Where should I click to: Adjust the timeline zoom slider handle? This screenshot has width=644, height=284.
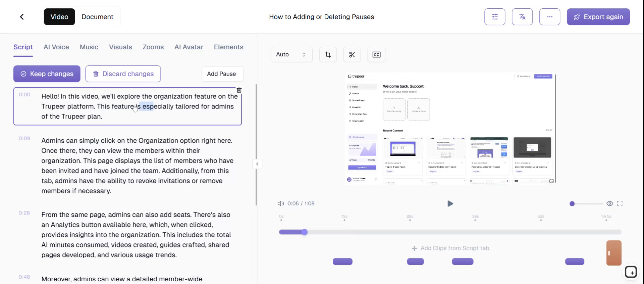click(x=572, y=203)
